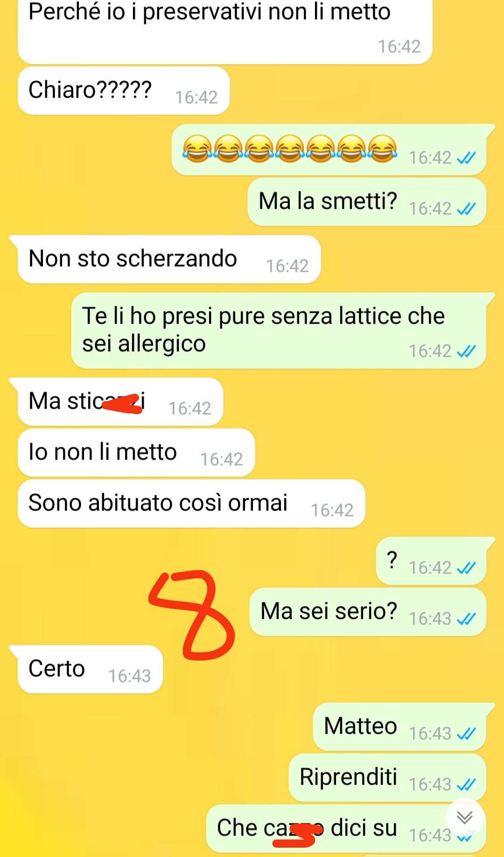Tap read checkmarks on 'Ma la smetti?' message

click(x=466, y=209)
